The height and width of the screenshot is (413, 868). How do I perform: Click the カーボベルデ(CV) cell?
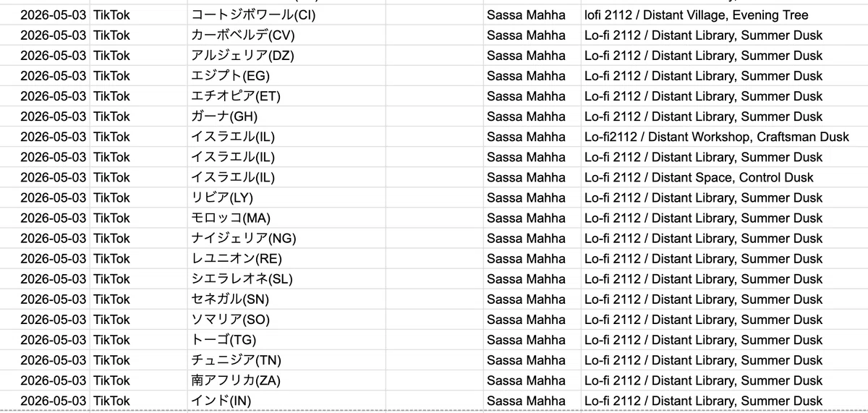point(286,35)
